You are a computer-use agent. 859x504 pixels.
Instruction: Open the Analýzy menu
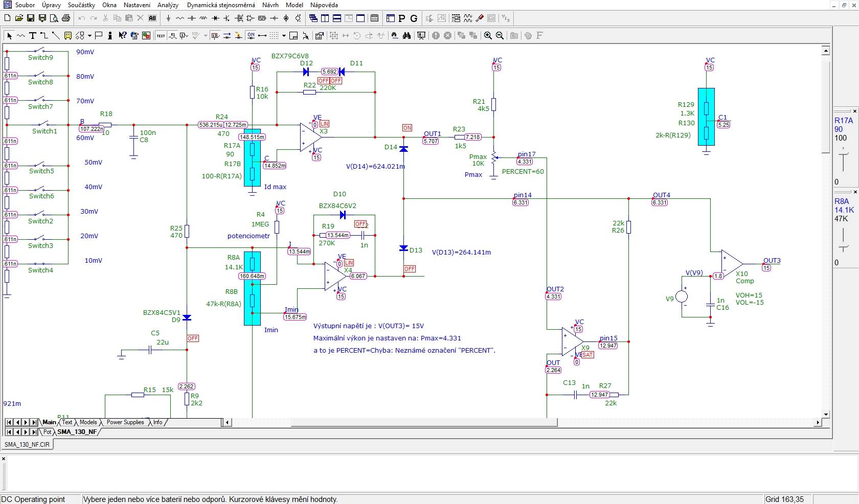(x=168, y=5)
